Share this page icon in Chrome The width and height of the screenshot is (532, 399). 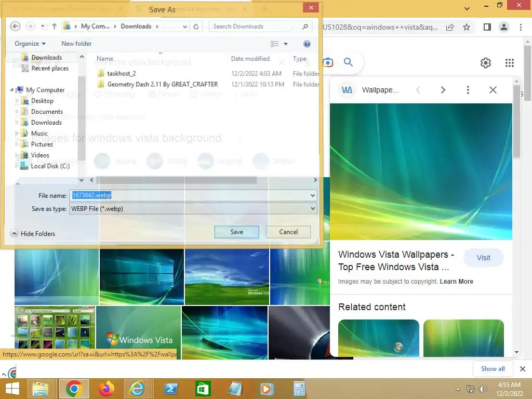point(450,27)
